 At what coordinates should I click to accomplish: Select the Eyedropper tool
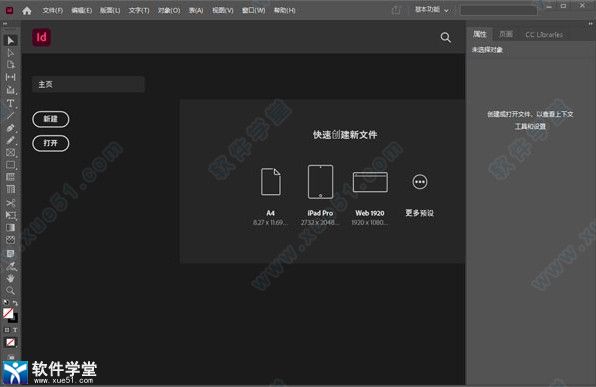click(11, 266)
